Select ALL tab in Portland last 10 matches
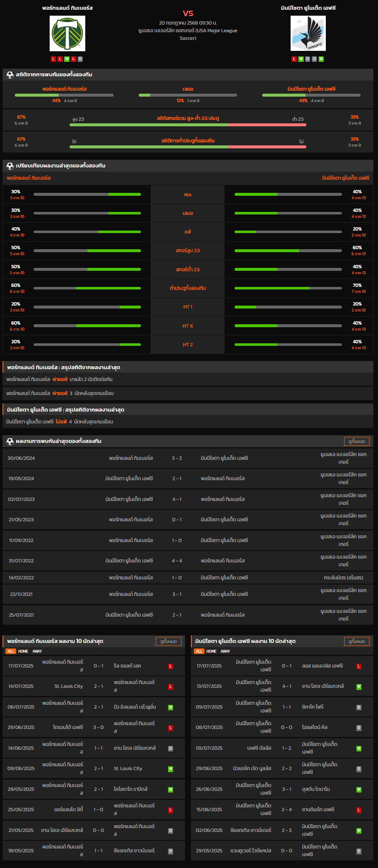The image size is (378, 868). [x=11, y=651]
